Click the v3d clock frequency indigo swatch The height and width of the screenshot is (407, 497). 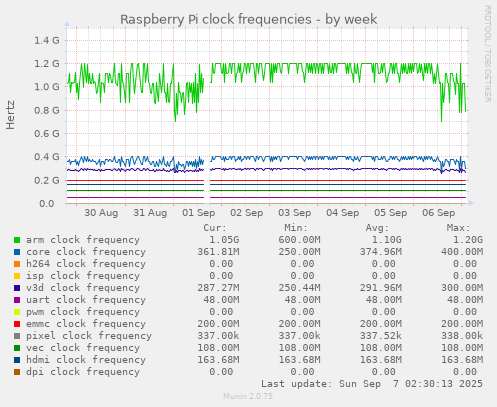point(17,288)
